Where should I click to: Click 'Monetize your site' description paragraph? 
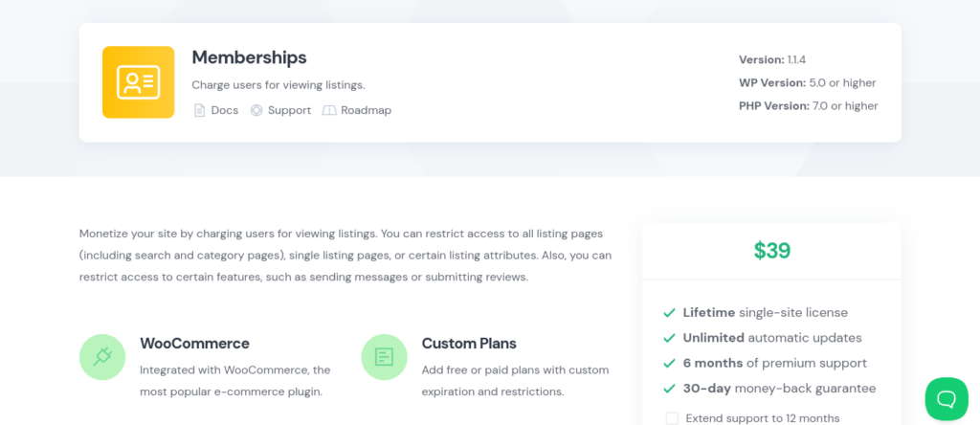click(345, 255)
